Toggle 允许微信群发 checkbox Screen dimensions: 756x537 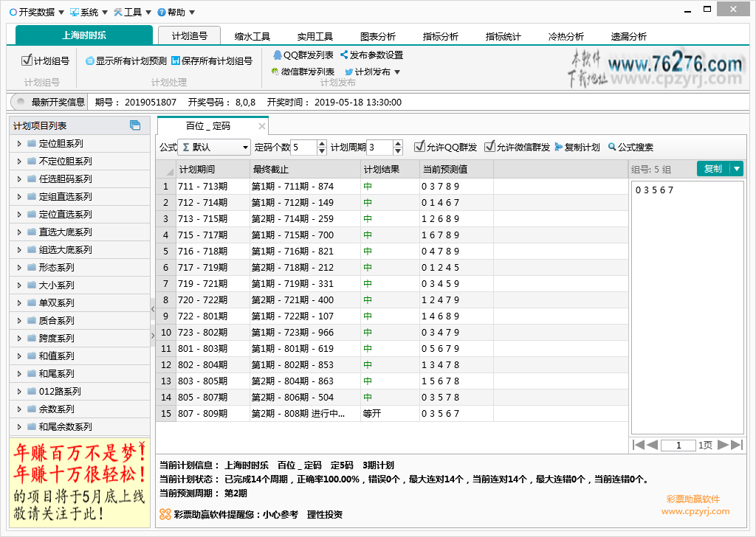[x=490, y=146]
